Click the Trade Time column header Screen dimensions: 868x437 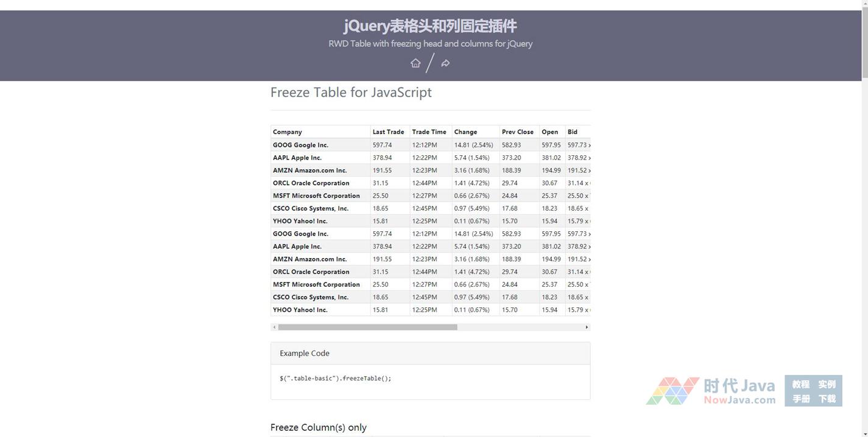429,132
